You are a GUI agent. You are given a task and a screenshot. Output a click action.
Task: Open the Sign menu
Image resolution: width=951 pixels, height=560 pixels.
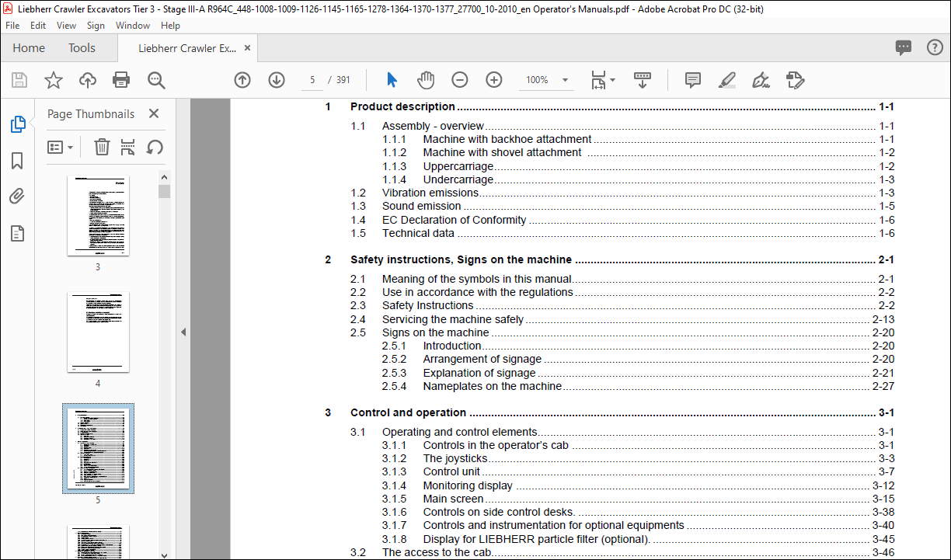96,25
